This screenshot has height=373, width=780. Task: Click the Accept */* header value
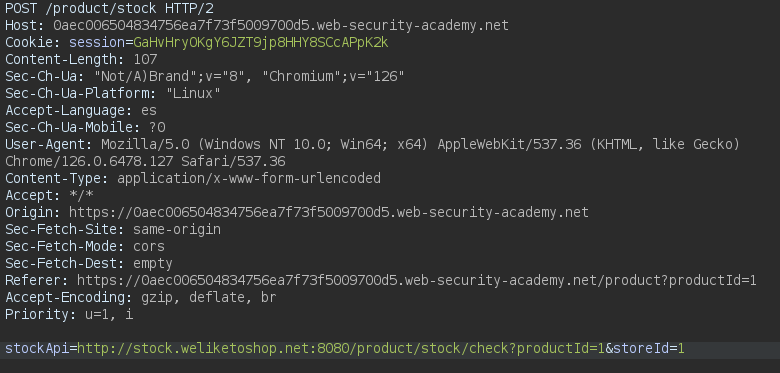pos(81,195)
